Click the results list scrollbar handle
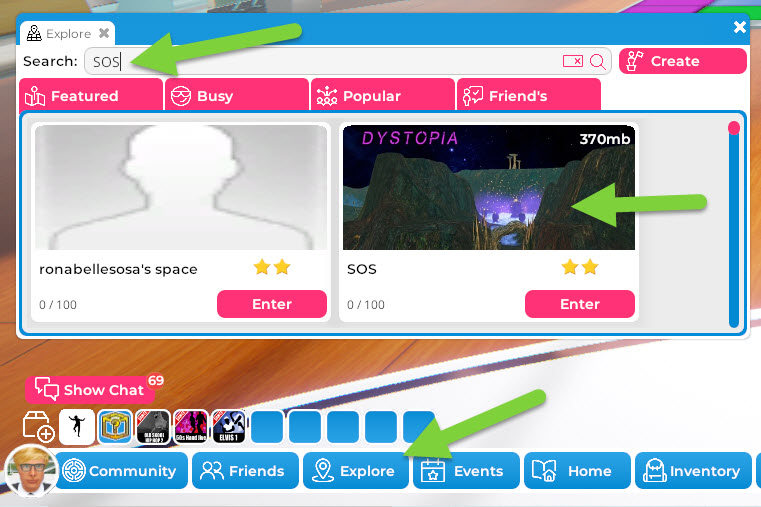This screenshot has width=761, height=507. (x=734, y=128)
